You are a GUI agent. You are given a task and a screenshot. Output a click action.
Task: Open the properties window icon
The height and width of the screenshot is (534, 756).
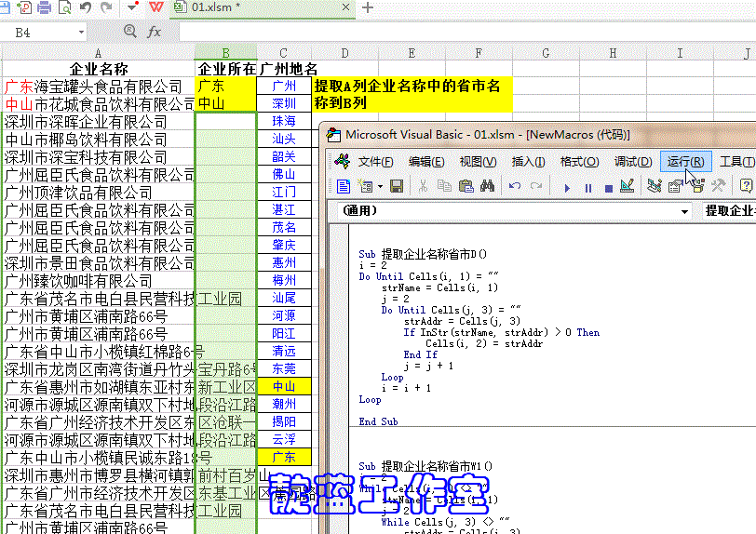(x=675, y=186)
